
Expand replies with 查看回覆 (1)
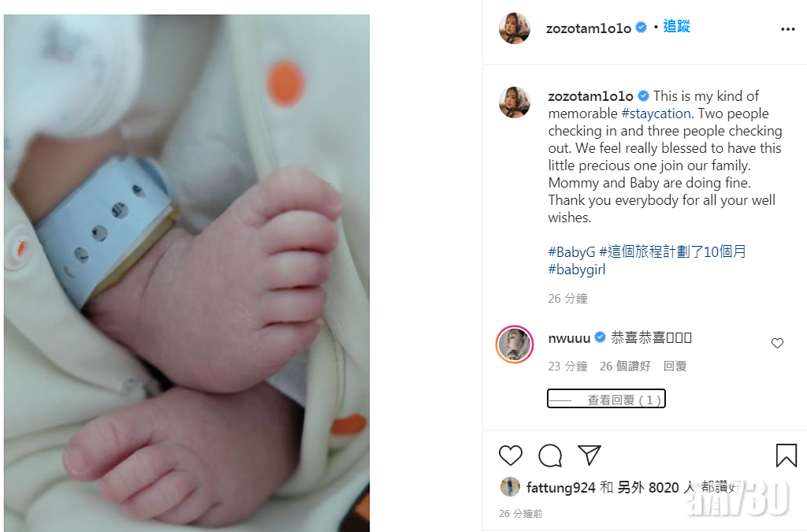point(606,399)
